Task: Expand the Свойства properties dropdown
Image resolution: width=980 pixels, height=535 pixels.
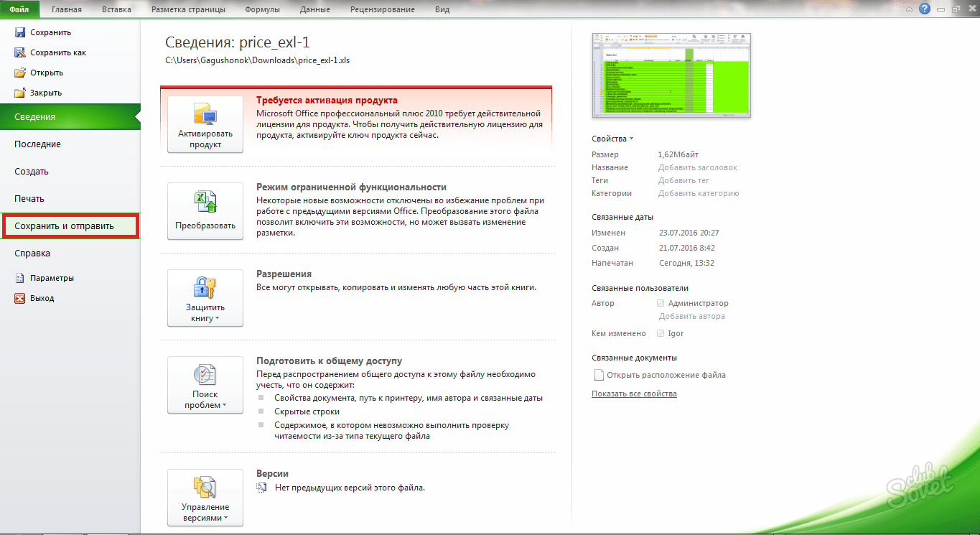Action: click(612, 139)
